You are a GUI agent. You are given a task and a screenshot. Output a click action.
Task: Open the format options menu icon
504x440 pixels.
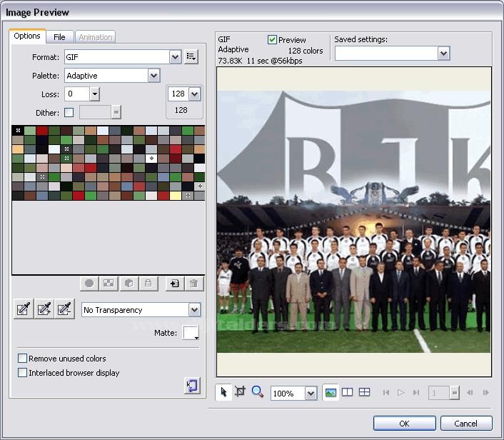[x=191, y=57]
